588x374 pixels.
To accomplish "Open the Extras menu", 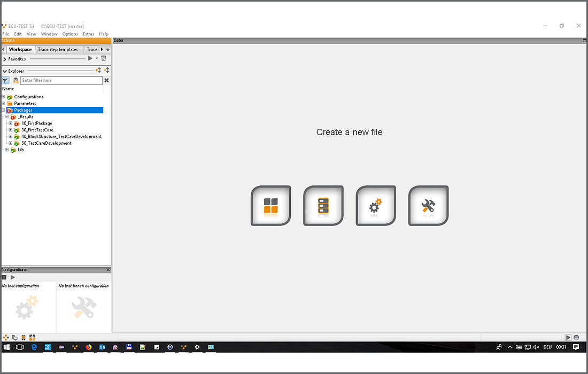I will pos(88,34).
